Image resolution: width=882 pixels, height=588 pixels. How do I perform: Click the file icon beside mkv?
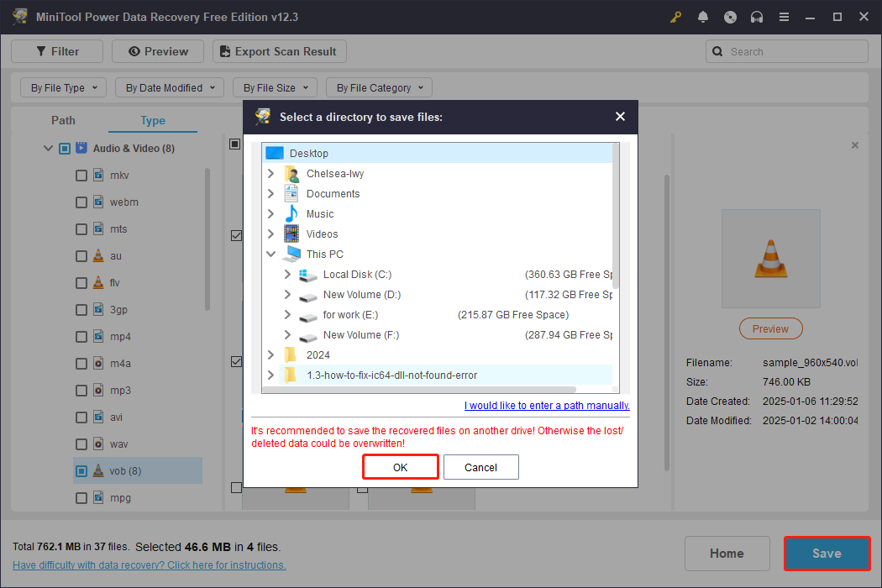coord(98,175)
